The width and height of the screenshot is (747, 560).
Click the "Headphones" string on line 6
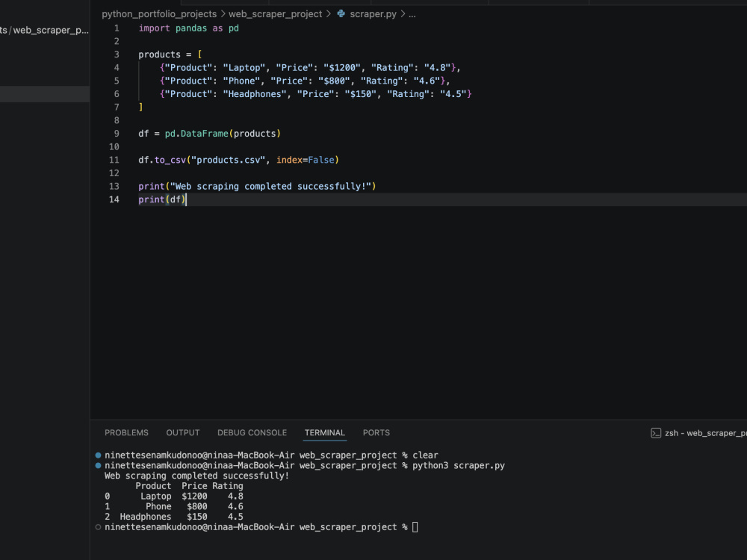(255, 94)
